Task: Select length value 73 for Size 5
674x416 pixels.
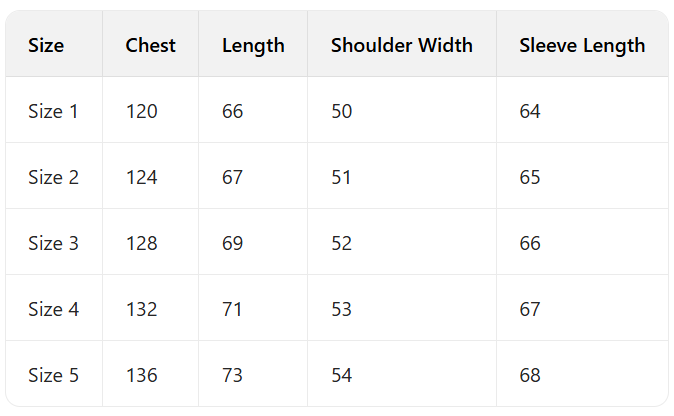Action: click(232, 375)
